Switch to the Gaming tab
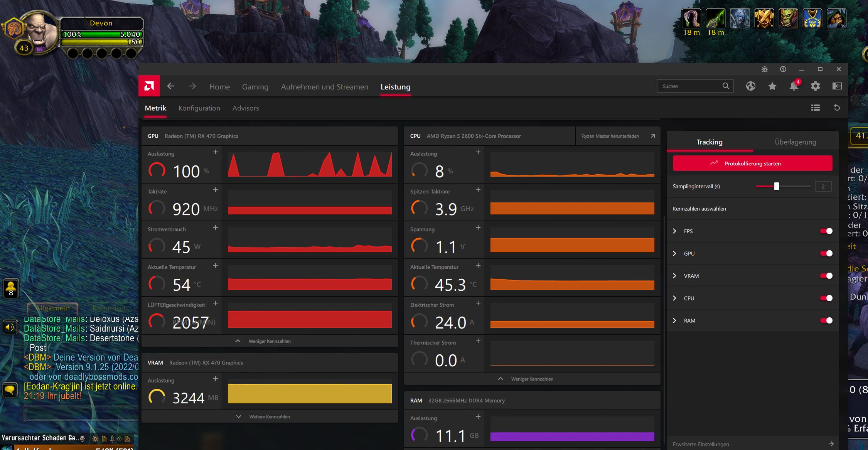 255,87
